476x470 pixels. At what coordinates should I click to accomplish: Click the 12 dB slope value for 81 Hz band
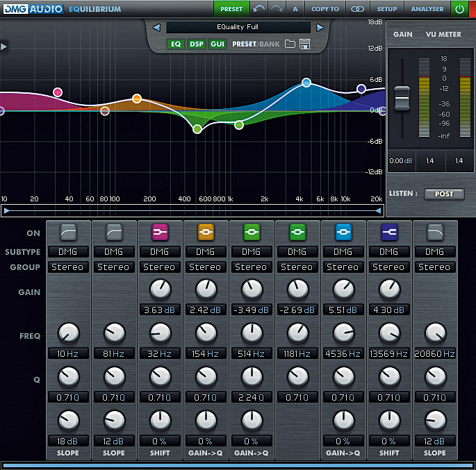[x=114, y=442]
